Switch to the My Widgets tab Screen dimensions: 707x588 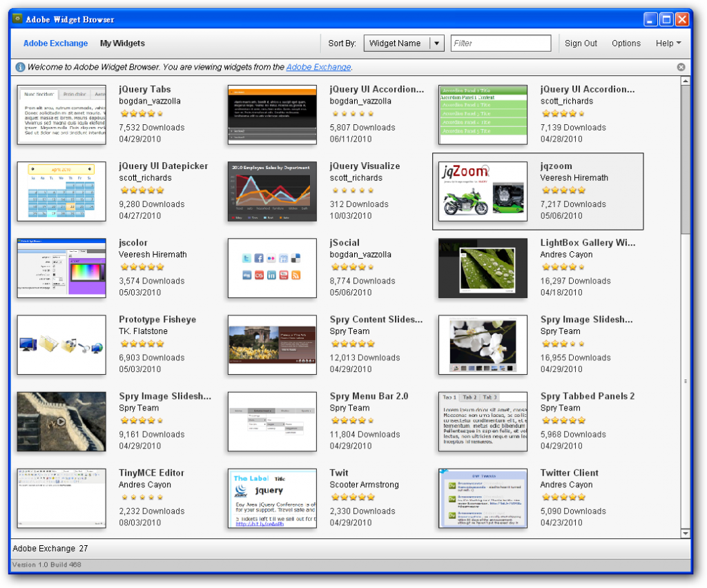122,43
